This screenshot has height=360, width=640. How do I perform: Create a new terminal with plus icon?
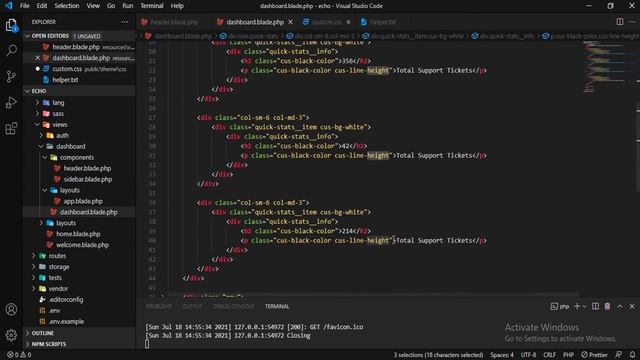577,306
